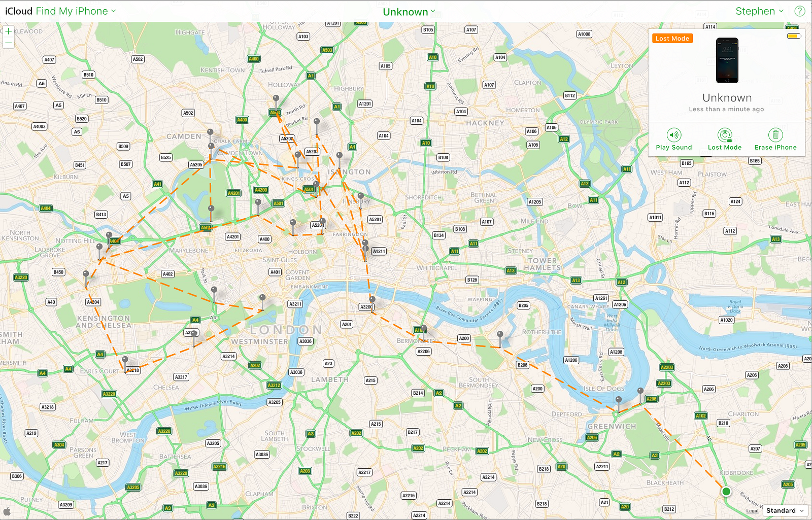Click the Apple logo on the map
The height and width of the screenshot is (520, 812).
tap(7, 511)
